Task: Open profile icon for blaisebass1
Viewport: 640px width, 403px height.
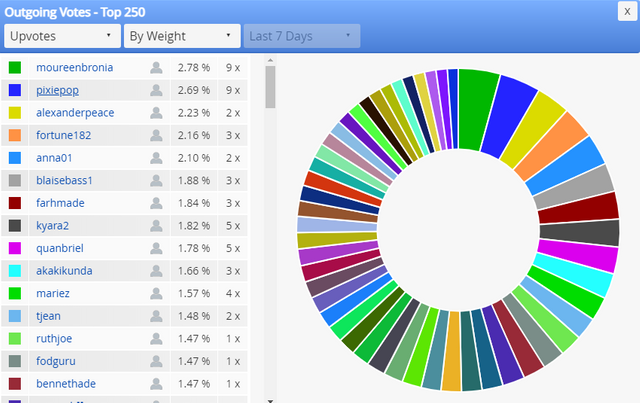Action: tap(156, 180)
